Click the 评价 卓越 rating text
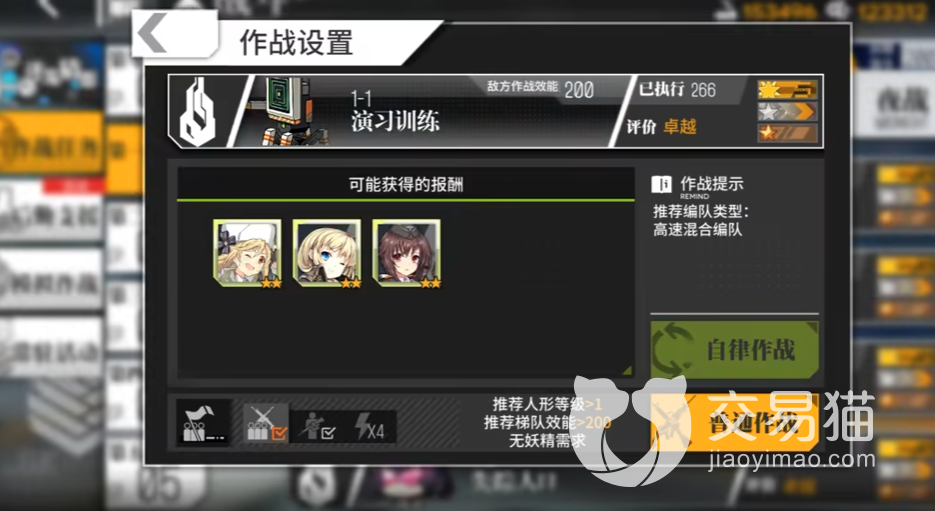The width and height of the screenshot is (935, 511). (x=661, y=127)
